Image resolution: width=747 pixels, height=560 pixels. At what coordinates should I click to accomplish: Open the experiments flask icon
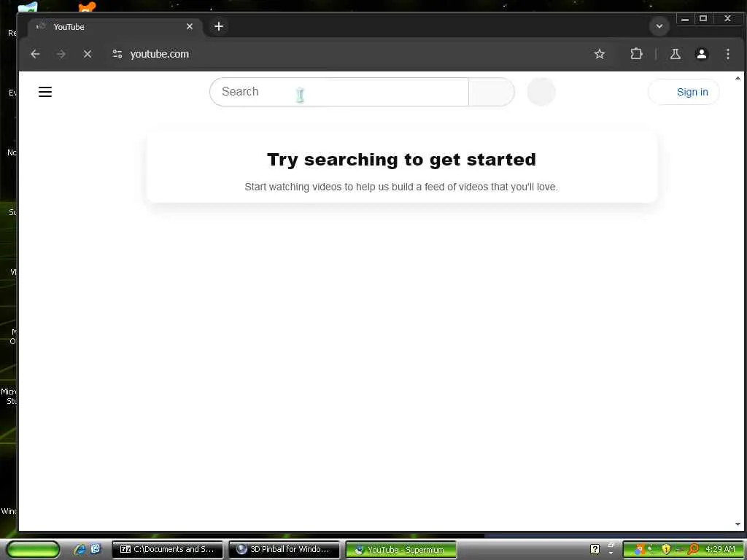pos(676,54)
